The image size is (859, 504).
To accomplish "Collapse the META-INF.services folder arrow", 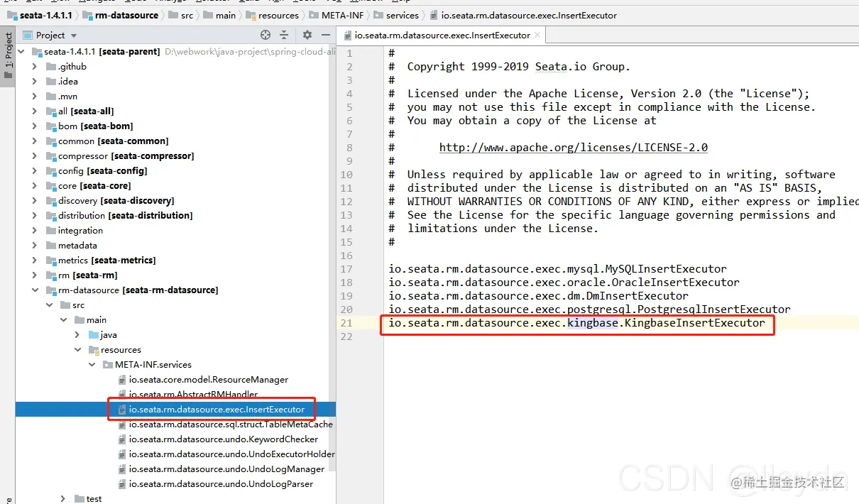I will [x=92, y=365].
